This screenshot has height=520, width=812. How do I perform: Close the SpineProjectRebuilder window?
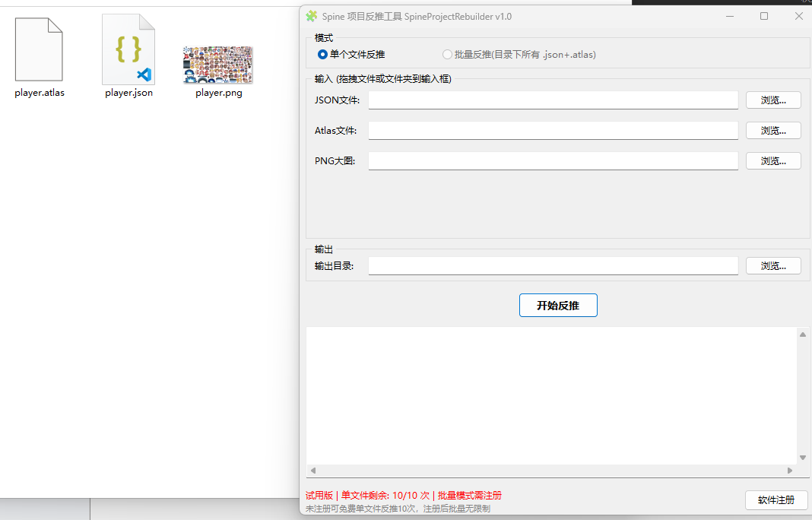pyautogui.click(x=798, y=16)
